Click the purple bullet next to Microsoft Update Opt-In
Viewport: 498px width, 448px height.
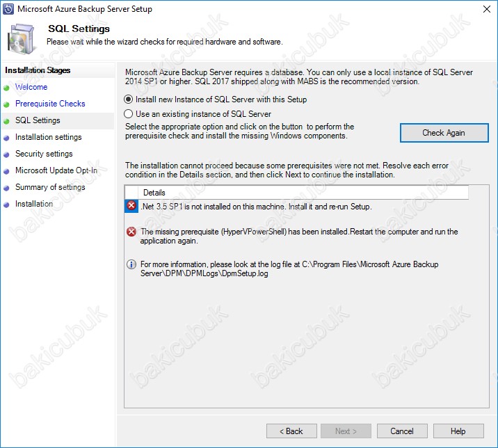tap(6, 171)
